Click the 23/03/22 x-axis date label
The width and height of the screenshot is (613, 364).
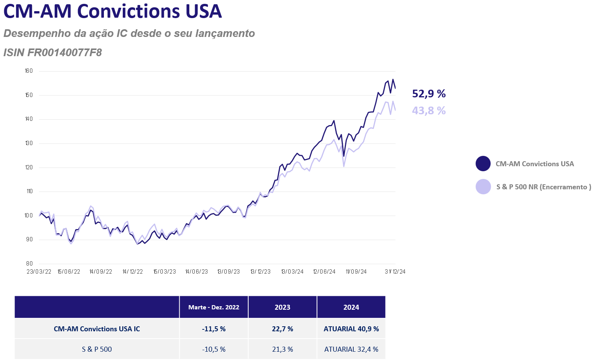(x=39, y=272)
